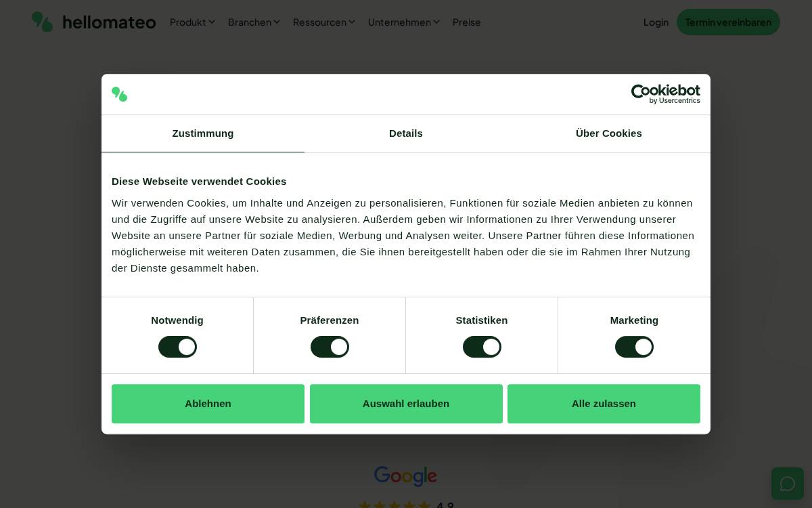Viewport: 812px width, 508px height.
Task: Click the Statistiken label text
Action: (482, 320)
